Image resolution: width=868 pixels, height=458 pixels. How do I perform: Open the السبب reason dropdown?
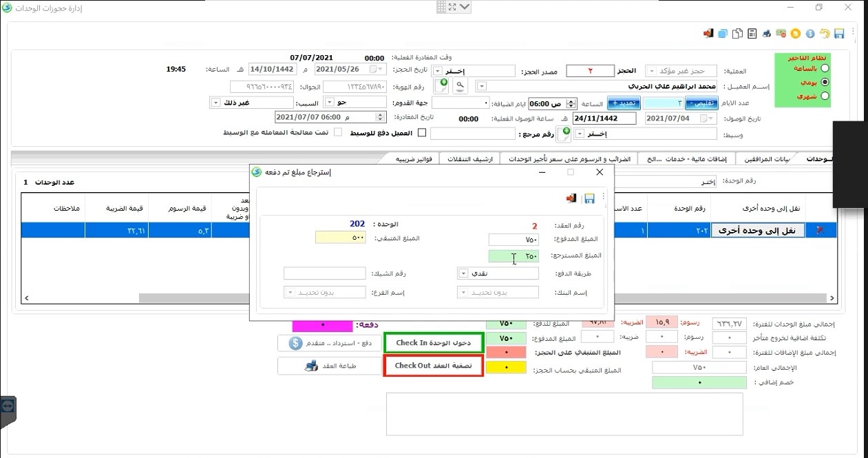tap(216, 102)
